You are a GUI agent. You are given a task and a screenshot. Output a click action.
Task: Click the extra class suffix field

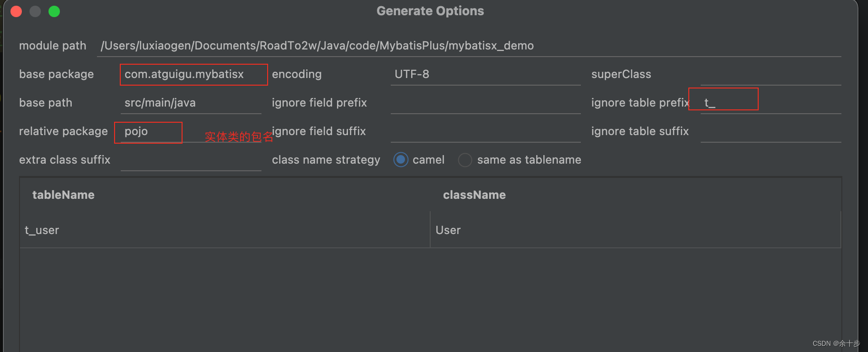(190, 160)
